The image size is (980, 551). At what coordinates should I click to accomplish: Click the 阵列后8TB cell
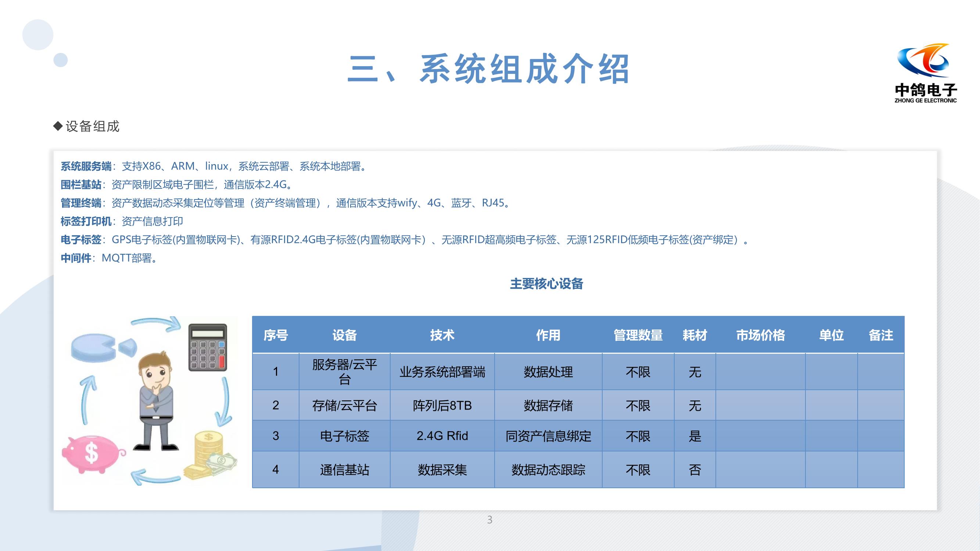pyautogui.click(x=442, y=406)
